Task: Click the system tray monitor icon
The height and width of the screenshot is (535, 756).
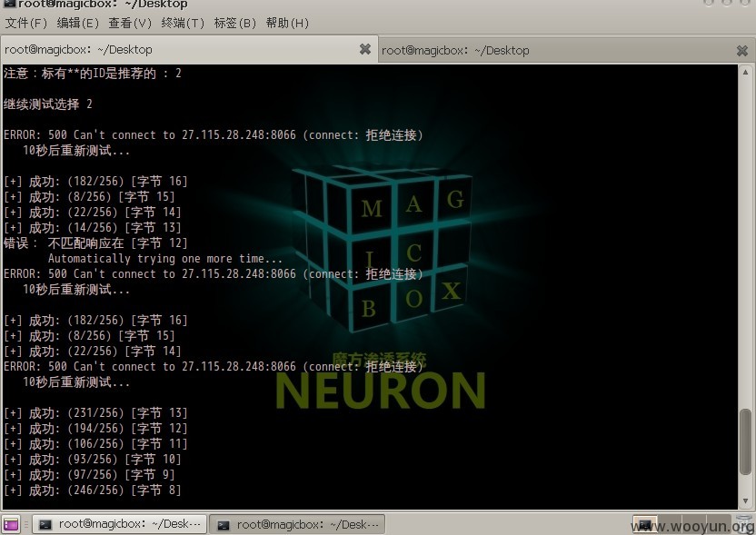Action: tap(644, 524)
